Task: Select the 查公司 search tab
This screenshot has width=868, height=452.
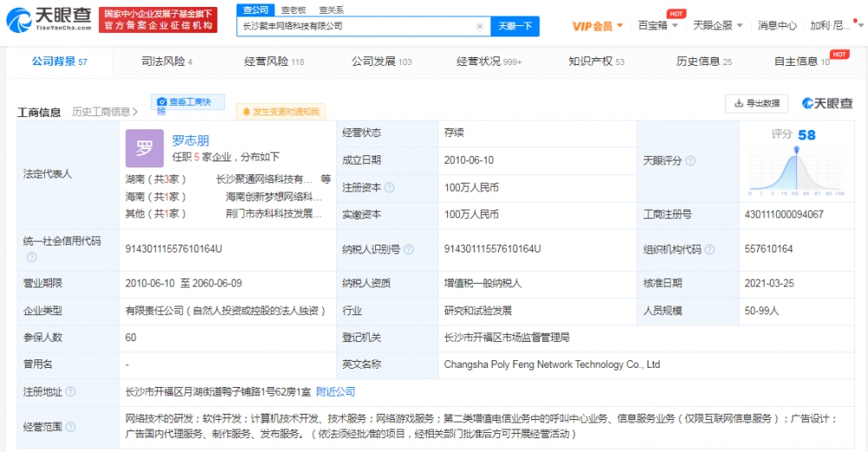Action: (256, 10)
